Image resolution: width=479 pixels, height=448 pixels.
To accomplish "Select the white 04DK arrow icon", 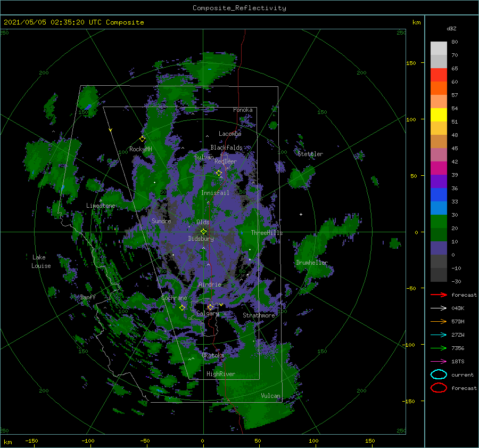I will [439, 308].
